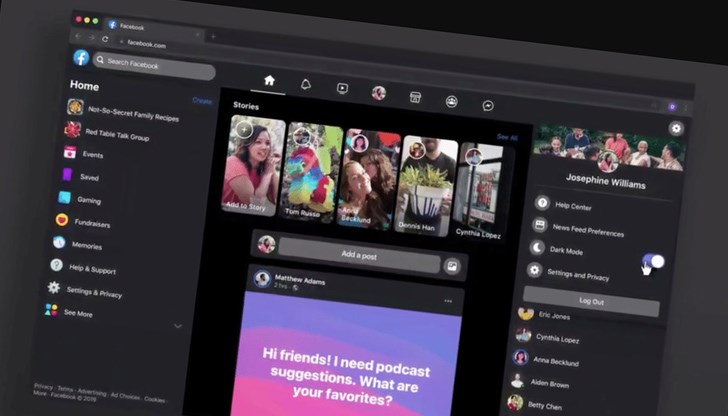
Task: Click the See All stories link
Action: 507,137
